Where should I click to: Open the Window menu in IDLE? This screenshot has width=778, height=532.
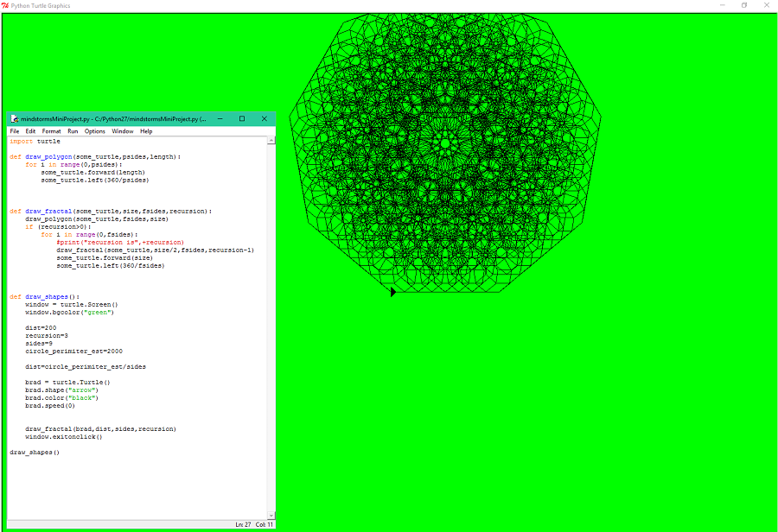pos(123,131)
